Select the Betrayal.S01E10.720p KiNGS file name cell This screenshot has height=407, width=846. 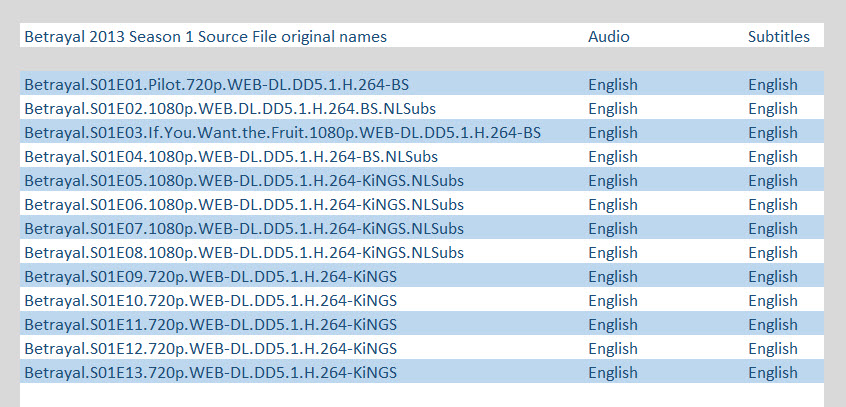[x=210, y=301]
